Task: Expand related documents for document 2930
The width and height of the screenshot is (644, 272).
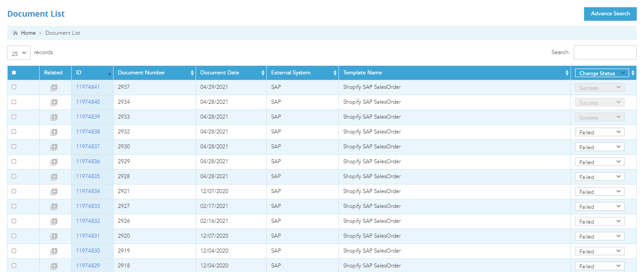Action: tap(54, 148)
